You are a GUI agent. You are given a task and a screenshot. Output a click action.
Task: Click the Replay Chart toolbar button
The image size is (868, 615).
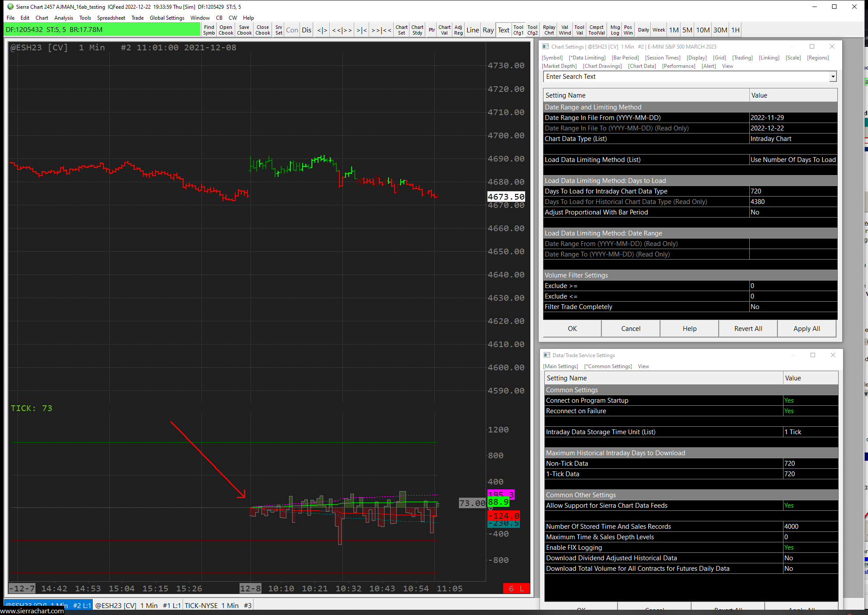click(549, 30)
